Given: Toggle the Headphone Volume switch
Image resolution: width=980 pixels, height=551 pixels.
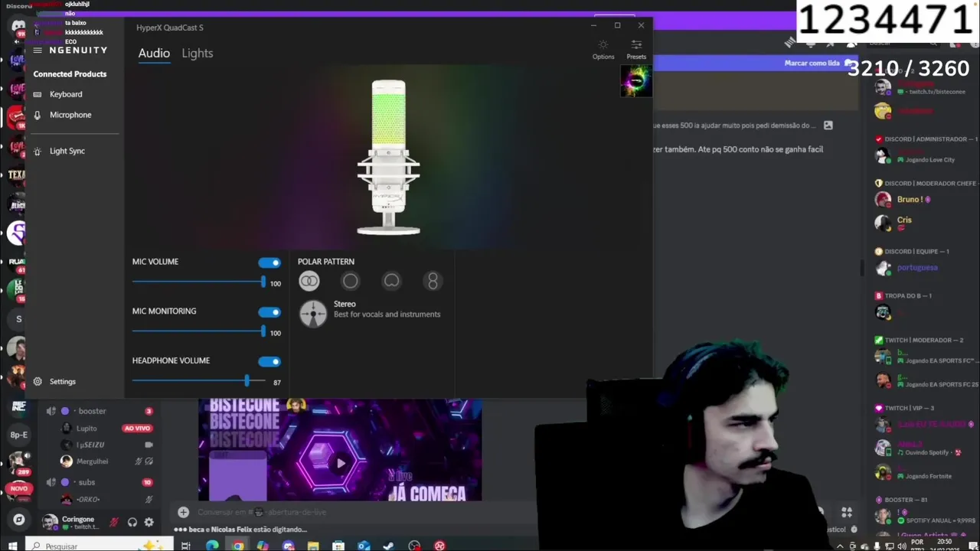Looking at the screenshot, I should (269, 361).
